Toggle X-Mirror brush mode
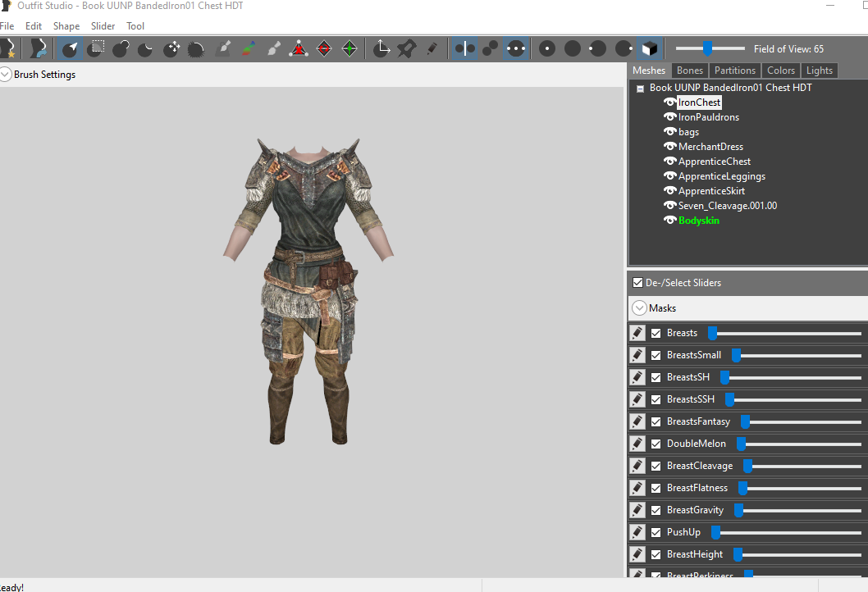This screenshot has width=868, height=592. (464, 48)
